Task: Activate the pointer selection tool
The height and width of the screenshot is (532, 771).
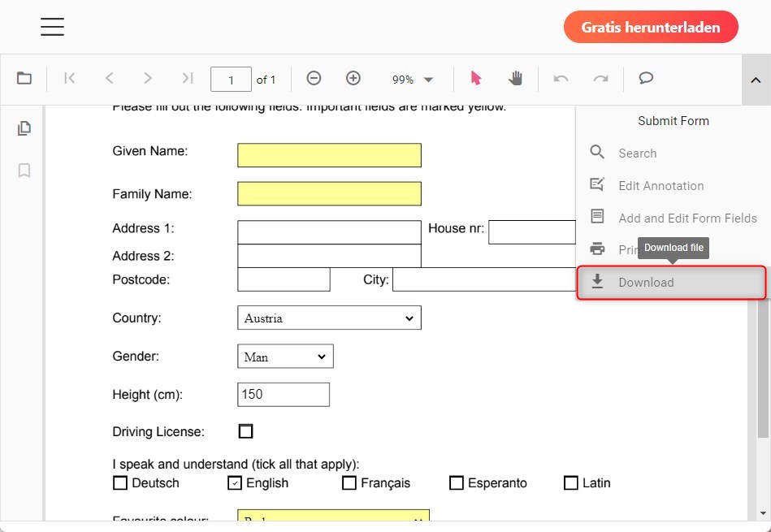Action: pyautogui.click(x=475, y=78)
